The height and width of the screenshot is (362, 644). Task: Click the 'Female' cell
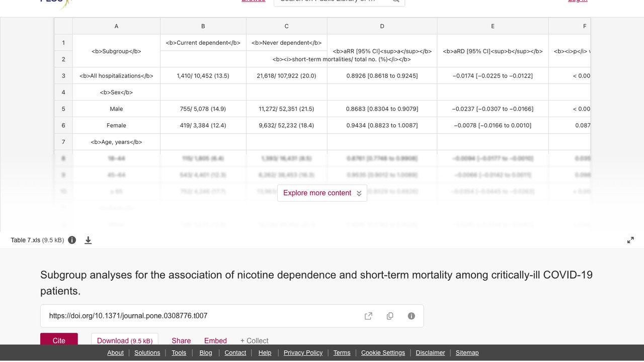tap(116, 125)
